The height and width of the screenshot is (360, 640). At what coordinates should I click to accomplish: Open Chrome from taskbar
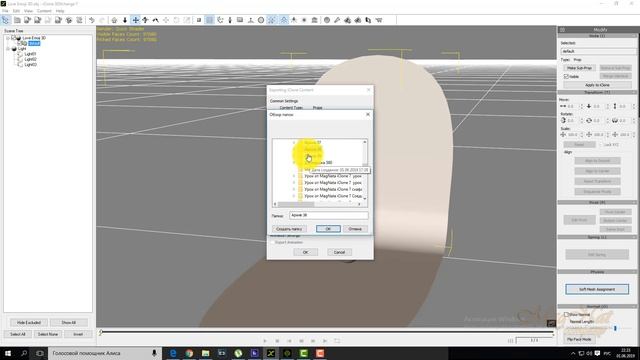coord(189,353)
